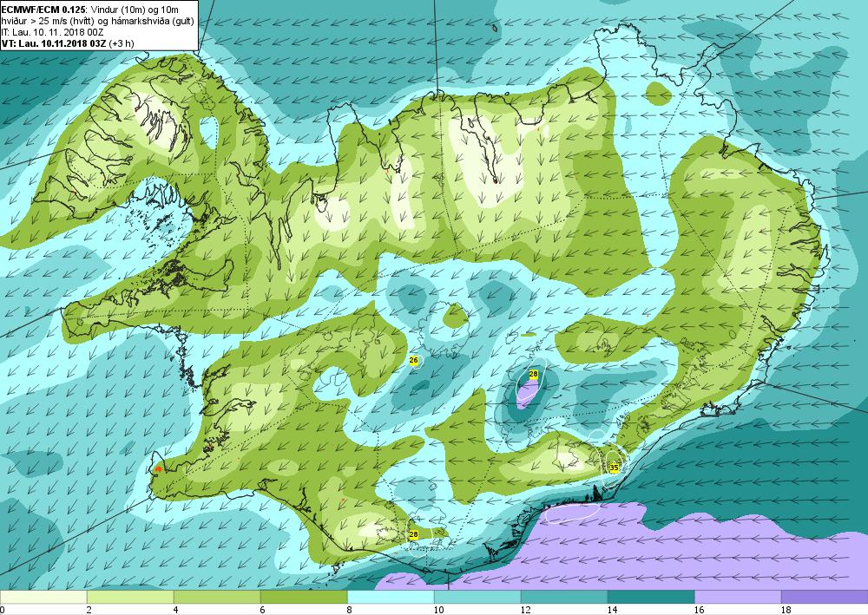Click the yellow gust marker labeled 35
The image size is (868, 615).
pos(614,468)
